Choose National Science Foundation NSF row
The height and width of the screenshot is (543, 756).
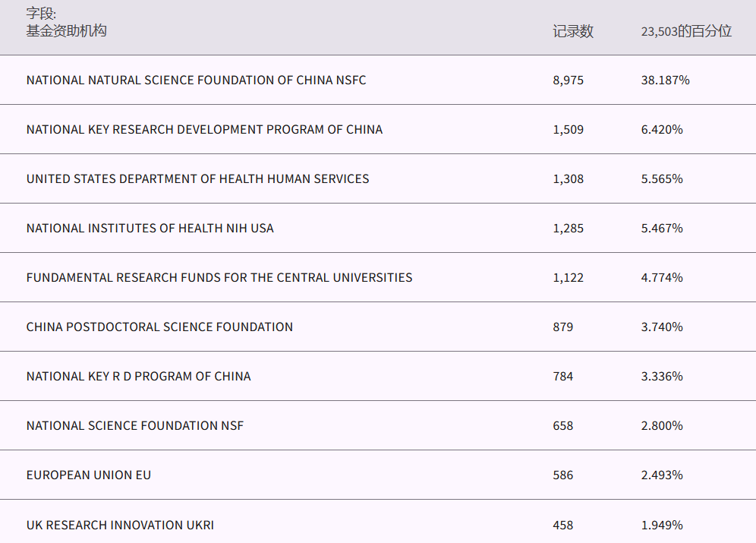pyautogui.click(x=135, y=425)
